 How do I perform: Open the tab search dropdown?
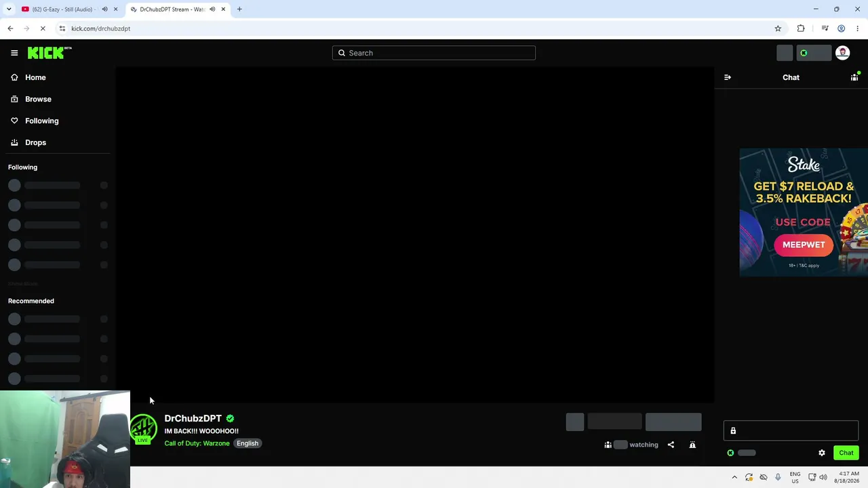point(9,9)
